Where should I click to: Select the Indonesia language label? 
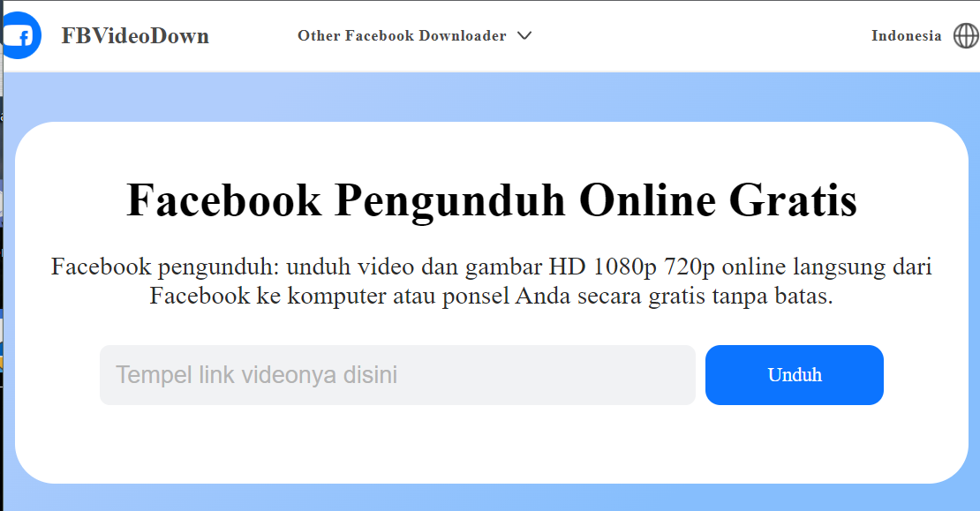pyautogui.click(x=906, y=36)
